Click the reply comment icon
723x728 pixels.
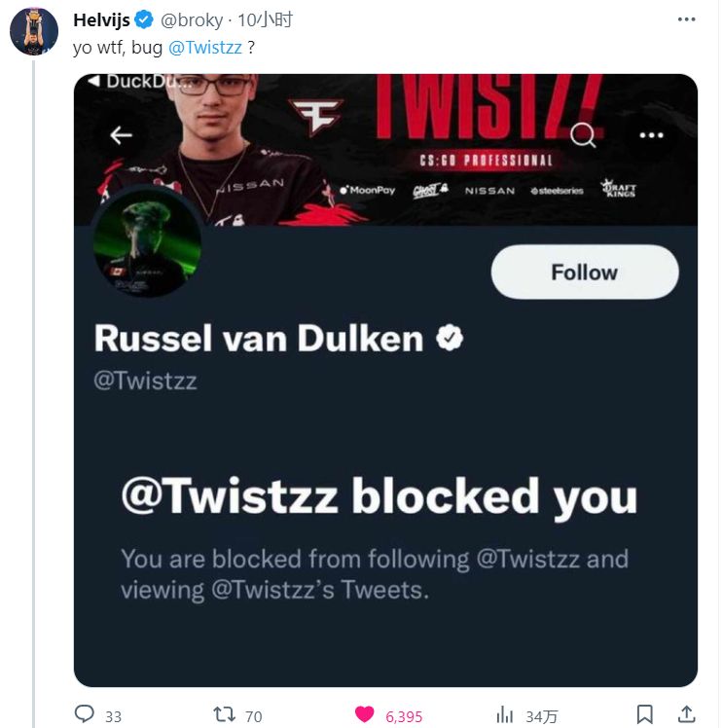coord(86,715)
